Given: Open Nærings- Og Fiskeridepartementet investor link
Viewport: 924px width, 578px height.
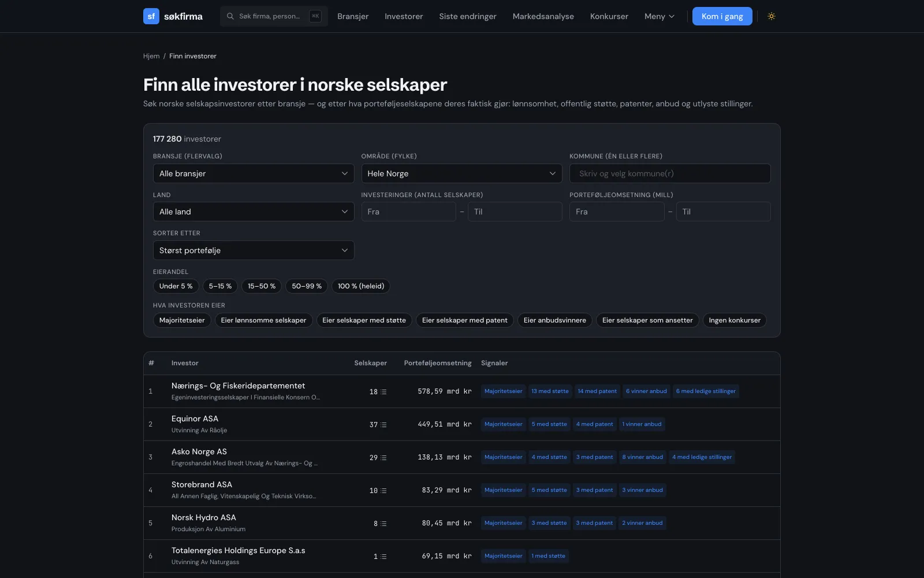Looking at the screenshot, I should (238, 386).
